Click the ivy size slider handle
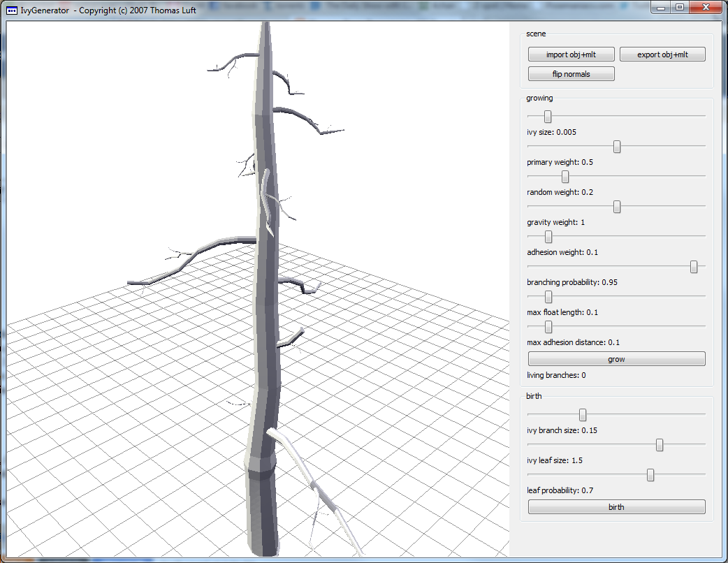The height and width of the screenshot is (563, 728). tap(548, 117)
